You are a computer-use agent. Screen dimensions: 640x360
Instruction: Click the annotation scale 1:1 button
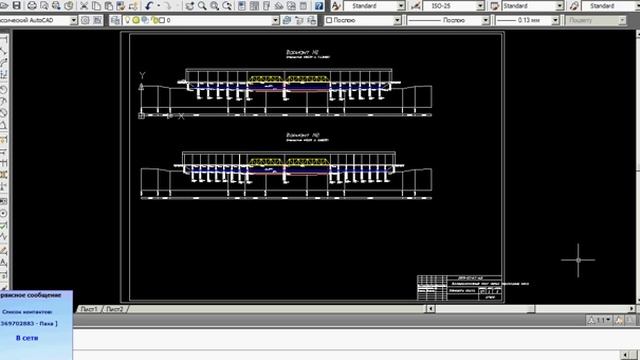coord(599,320)
